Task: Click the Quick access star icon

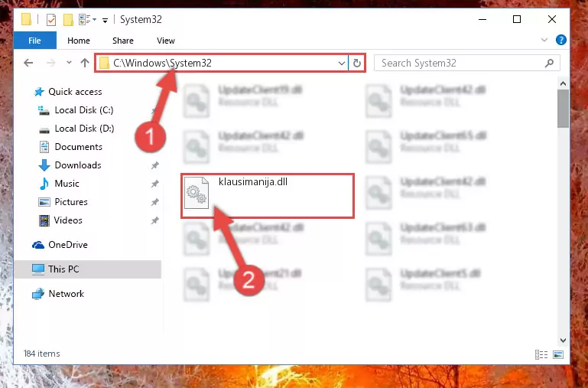Action: (x=39, y=92)
